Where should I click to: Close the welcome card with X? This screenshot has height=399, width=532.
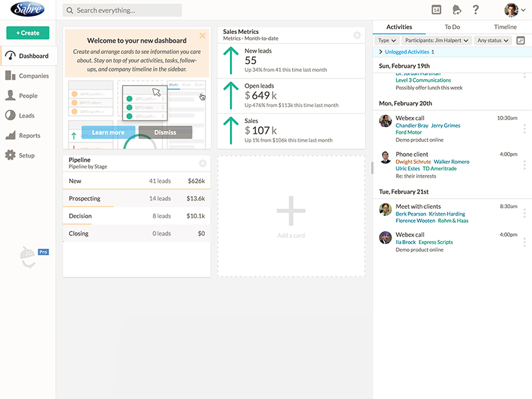coord(203,36)
